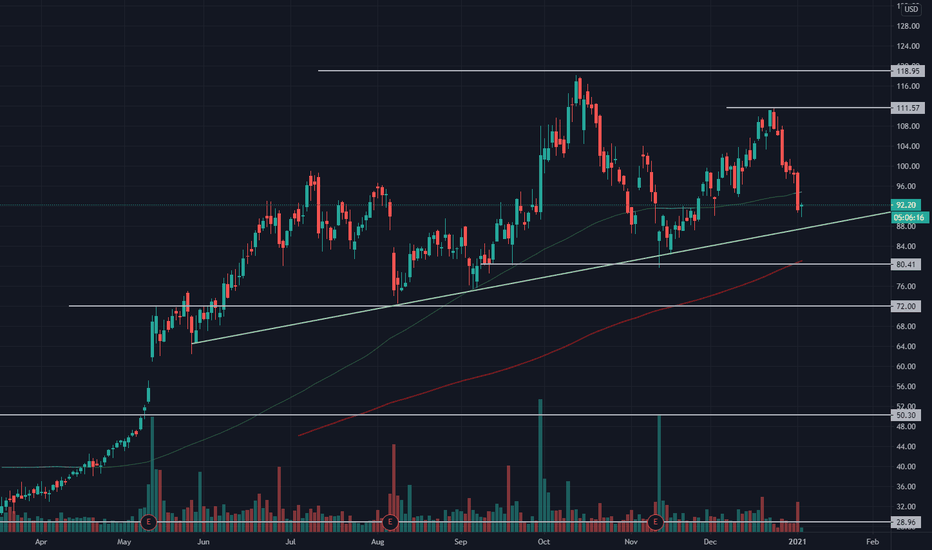Click the Oct label on time axis
This screenshot has width=932, height=550.
pos(543,542)
